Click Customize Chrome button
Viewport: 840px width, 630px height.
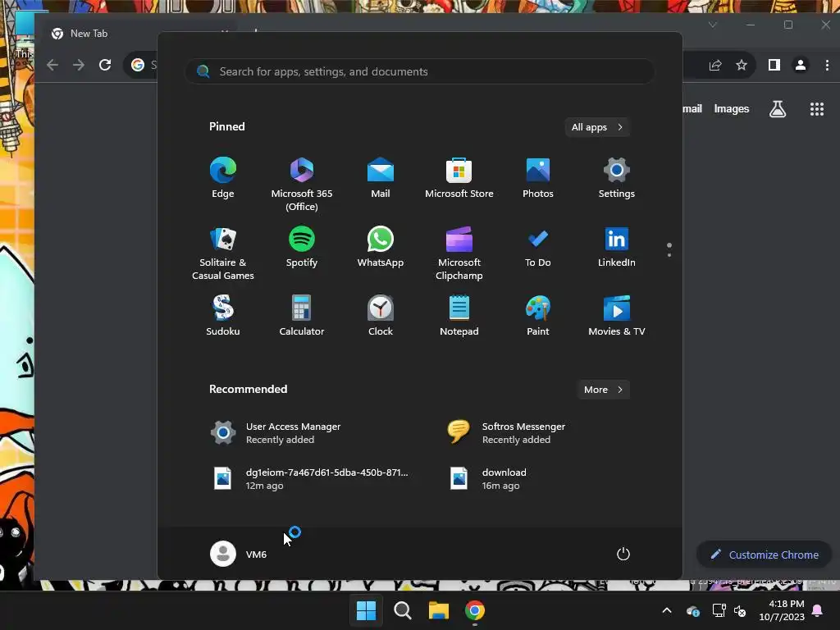point(765,555)
